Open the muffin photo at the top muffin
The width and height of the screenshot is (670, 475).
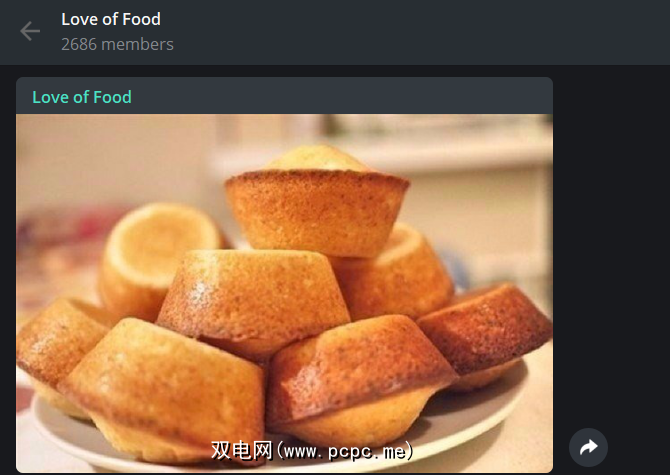tap(317, 201)
